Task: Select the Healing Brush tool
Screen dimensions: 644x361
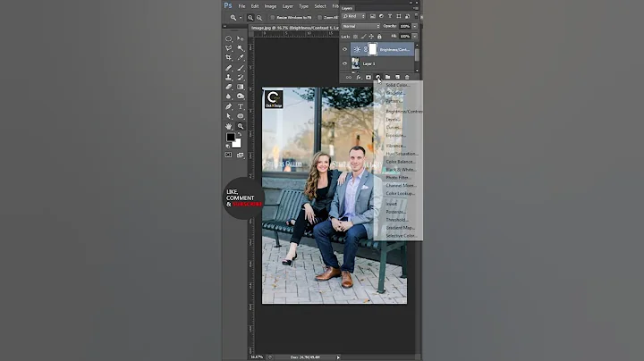Action: pos(229,68)
